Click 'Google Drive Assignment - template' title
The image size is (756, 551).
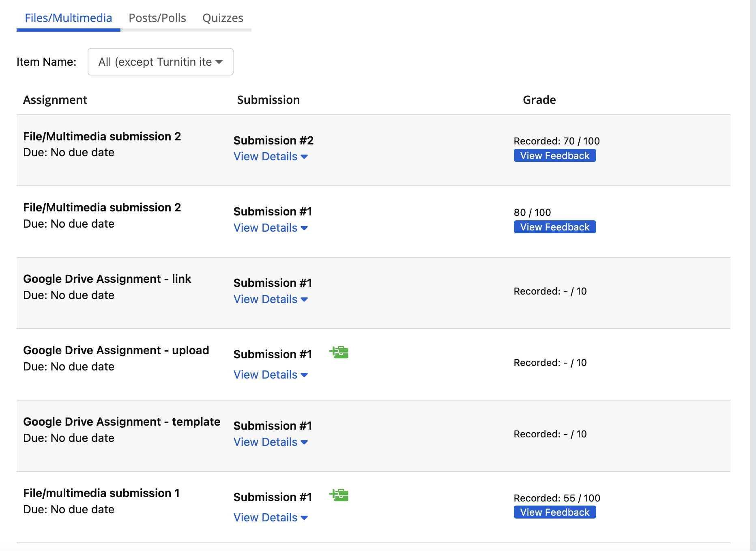click(122, 422)
